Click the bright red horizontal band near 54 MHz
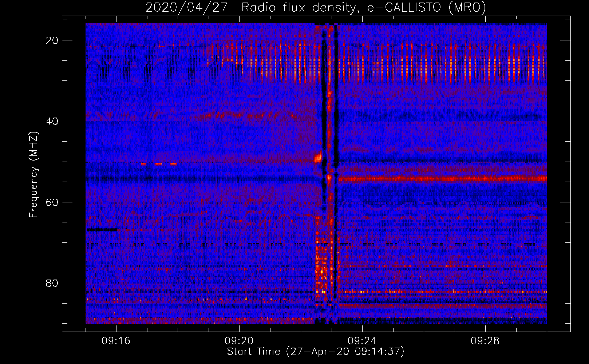This screenshot has height=364, width=589. [442, 179]
